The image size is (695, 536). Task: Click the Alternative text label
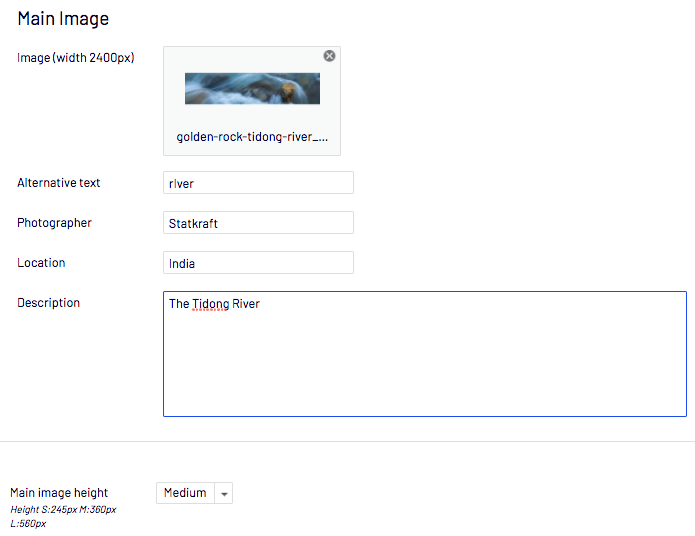click(x=59, y=183)
